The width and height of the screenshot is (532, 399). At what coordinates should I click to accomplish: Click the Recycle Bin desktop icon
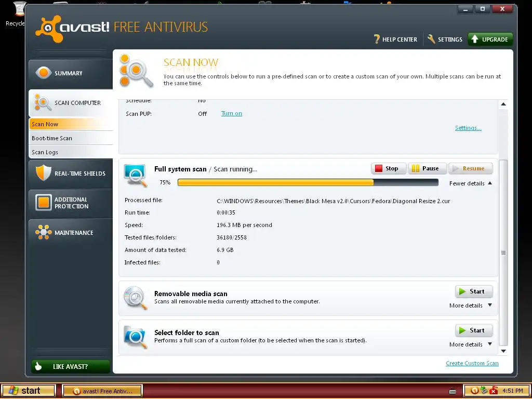pos(16,14)
